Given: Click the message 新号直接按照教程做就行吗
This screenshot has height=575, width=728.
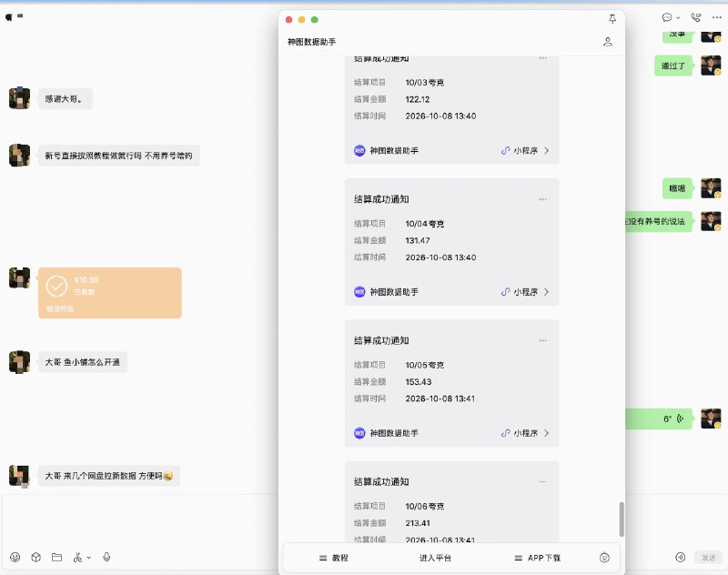Looking at the screenshot, I should click(x=119, y=156).
